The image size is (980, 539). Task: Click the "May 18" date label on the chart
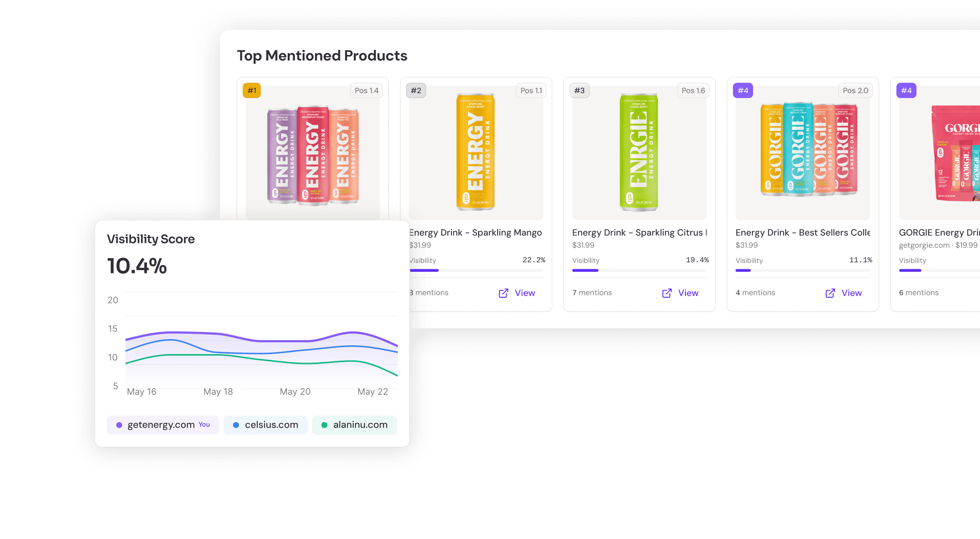(218, 392)
